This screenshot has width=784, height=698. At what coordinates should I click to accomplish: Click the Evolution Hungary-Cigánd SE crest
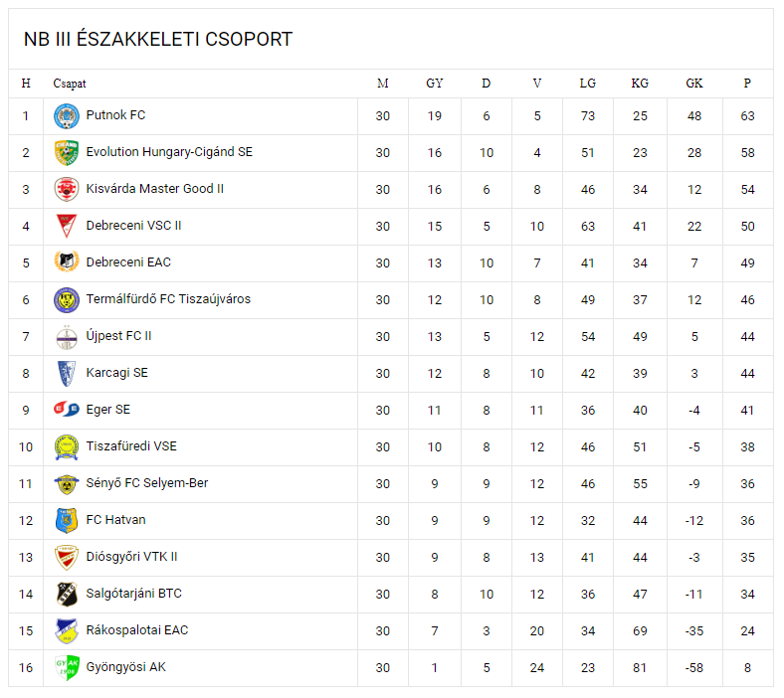point(67,153)
